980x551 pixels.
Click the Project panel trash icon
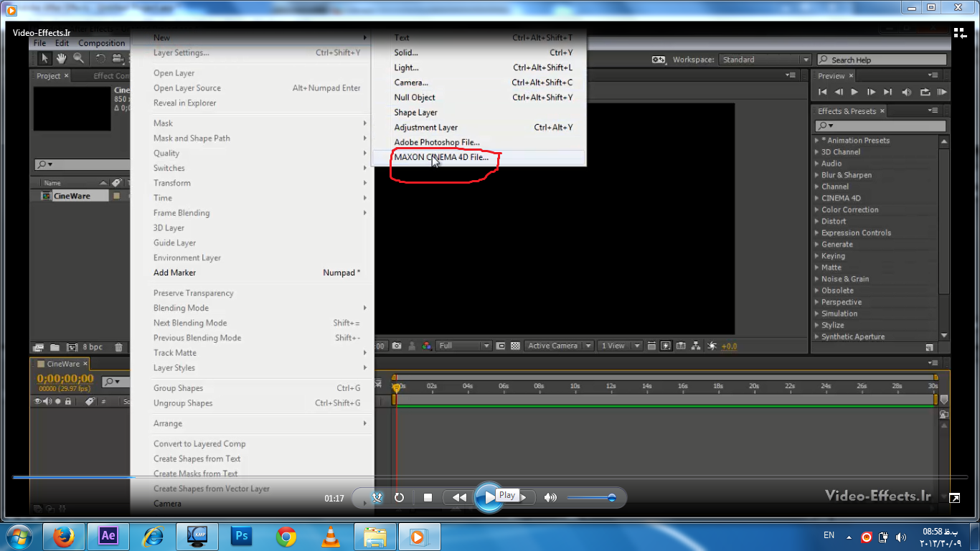(119, 347)
